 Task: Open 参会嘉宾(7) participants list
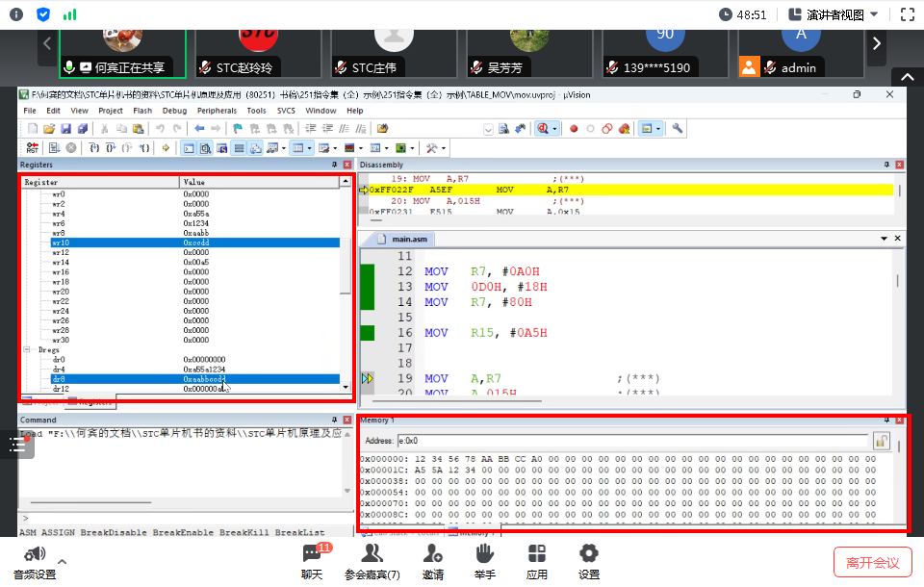click(x=372, y=562)
